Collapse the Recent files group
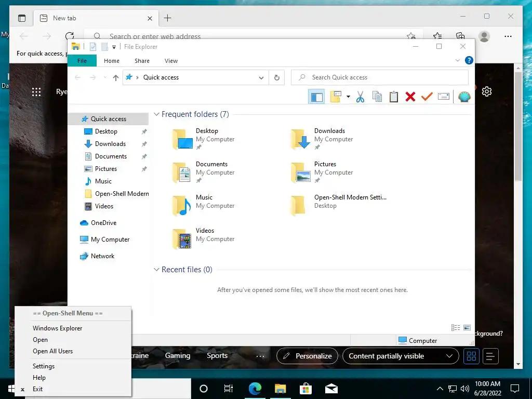 click(156, 270)
